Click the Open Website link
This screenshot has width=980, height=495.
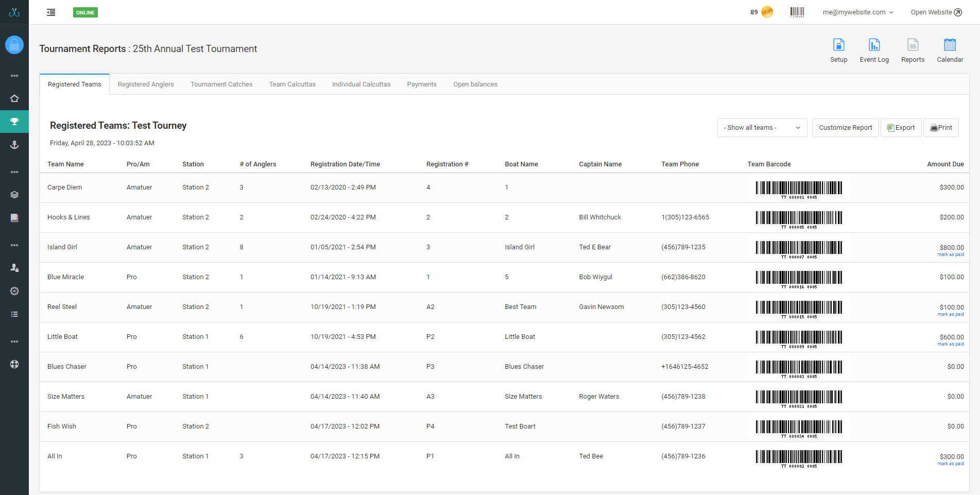coord(936,12)
